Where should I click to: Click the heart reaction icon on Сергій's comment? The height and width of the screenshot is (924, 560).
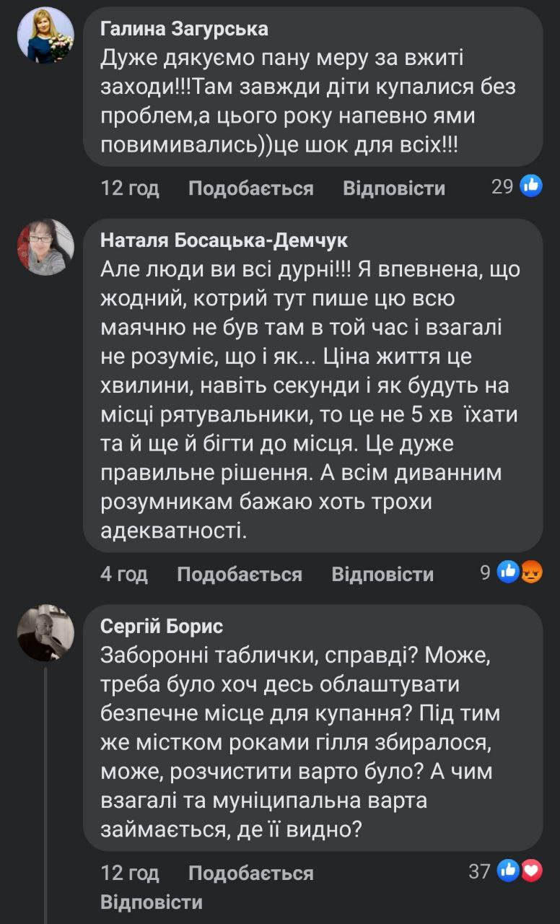pyautogui.click(x=531, y=871)
